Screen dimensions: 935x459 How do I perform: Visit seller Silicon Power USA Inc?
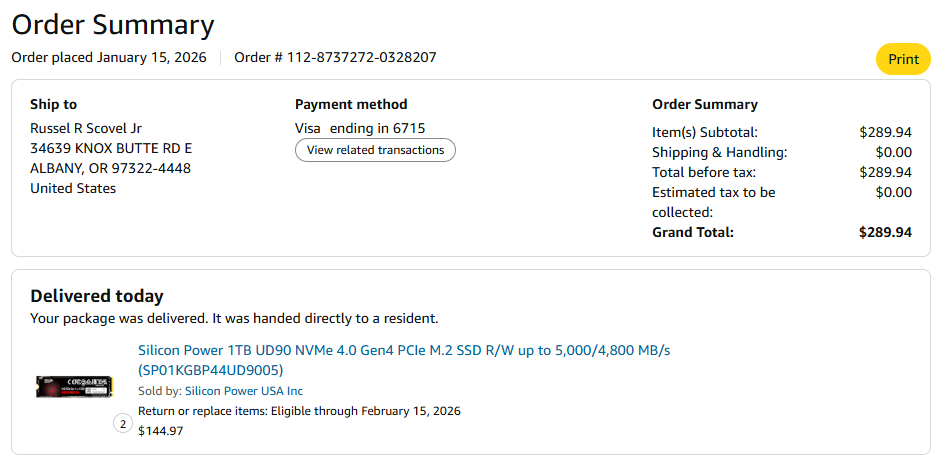point(243,391)
